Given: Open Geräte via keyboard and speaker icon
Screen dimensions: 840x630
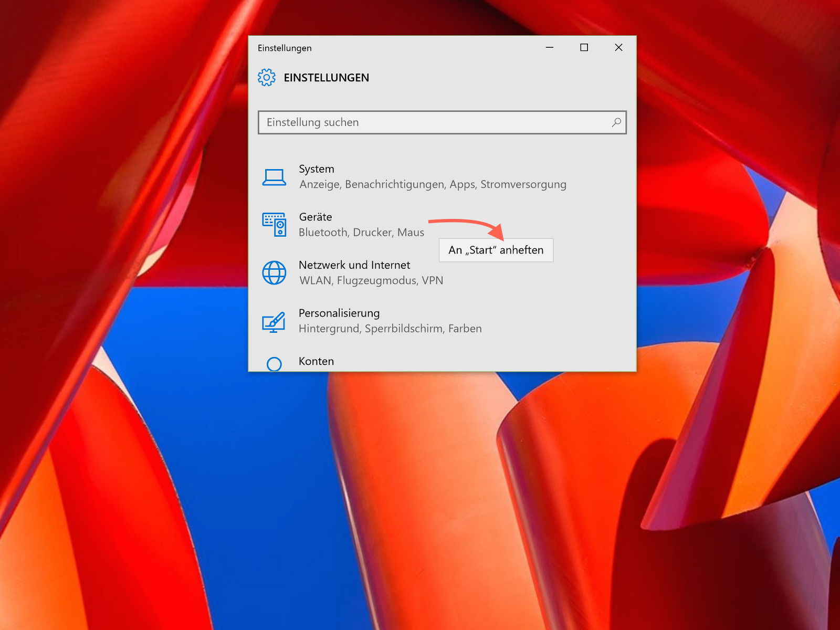Looking at the screenshot, I should coord(274,225).
